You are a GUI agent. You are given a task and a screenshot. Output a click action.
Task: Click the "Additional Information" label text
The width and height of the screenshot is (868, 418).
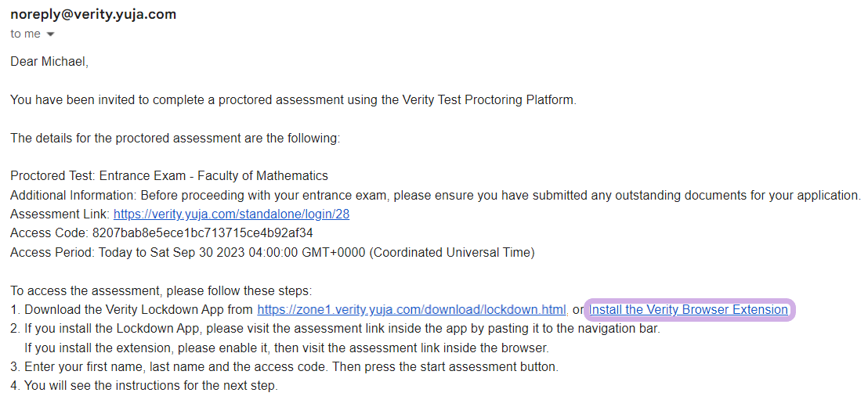click(73, 195)
